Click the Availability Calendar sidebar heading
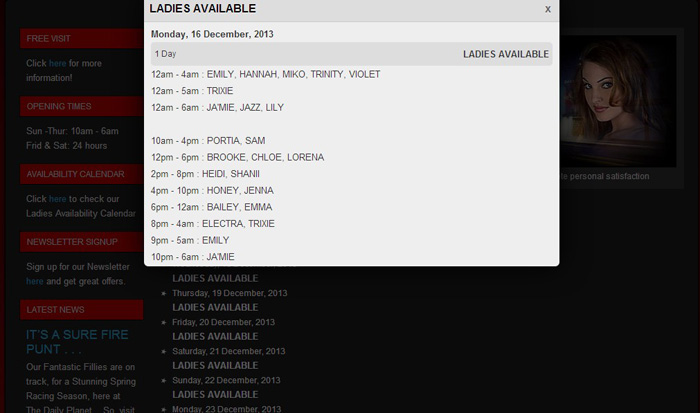The width and height of the screenshot is (700, 413). click(x=82, y=174)
